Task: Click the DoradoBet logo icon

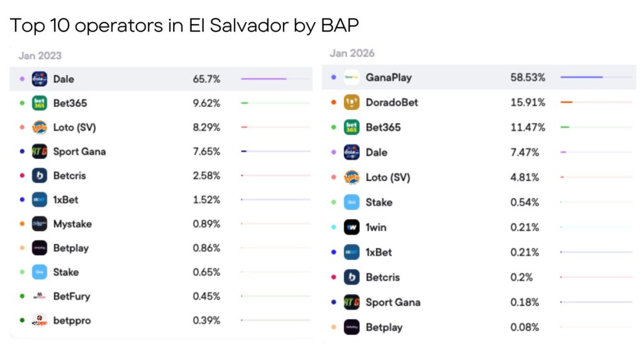Action: point(352,102)
